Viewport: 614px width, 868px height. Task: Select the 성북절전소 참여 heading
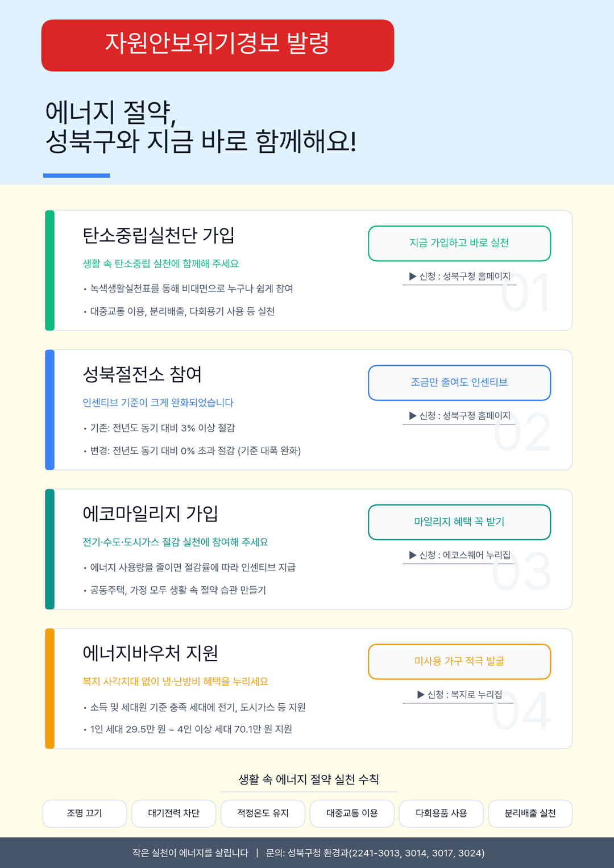tap(142, 374)
